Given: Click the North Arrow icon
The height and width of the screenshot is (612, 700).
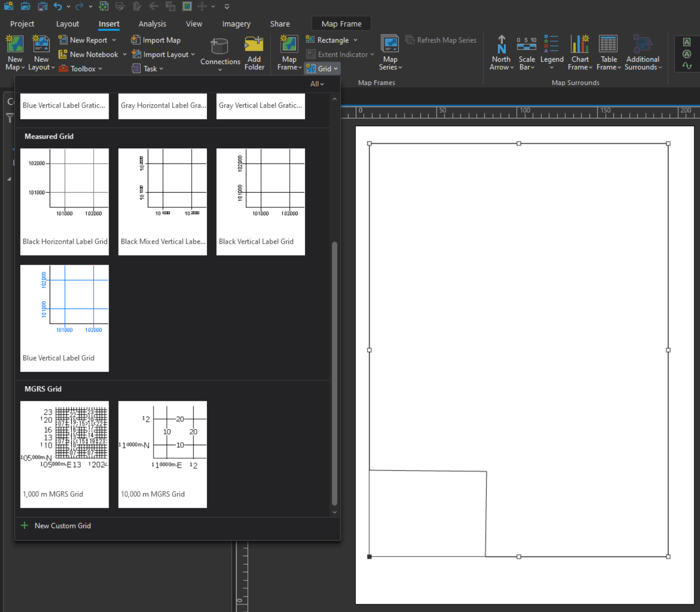Looking at the screenshot, I should pos(501,45).
